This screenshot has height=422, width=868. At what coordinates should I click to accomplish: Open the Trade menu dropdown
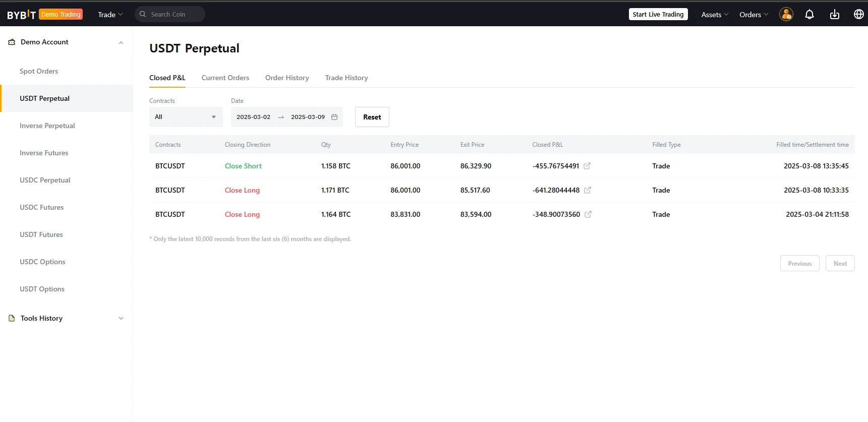click(110, 15)
